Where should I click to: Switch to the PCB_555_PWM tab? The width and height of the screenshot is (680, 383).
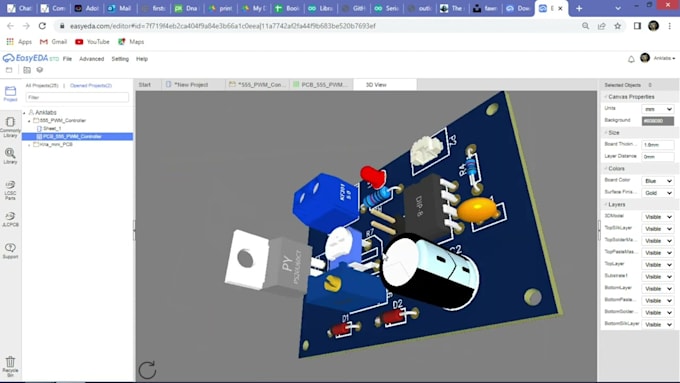(x=320, y=85)
